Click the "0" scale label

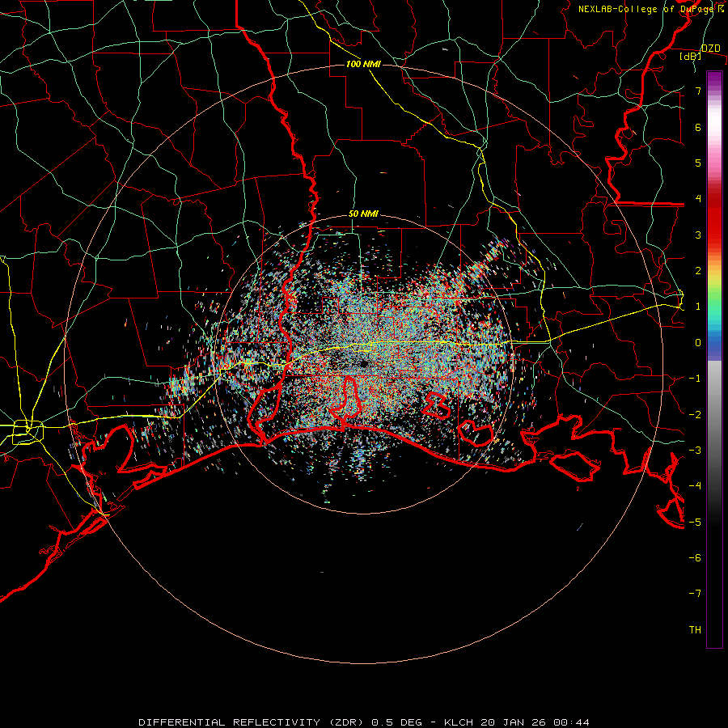(x=698, y=343)
